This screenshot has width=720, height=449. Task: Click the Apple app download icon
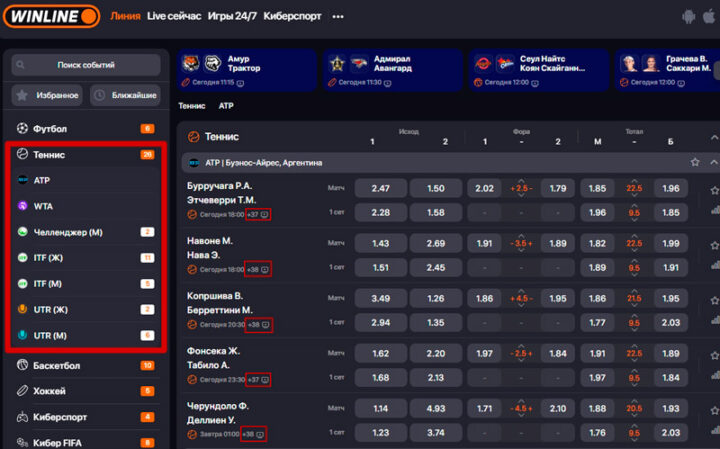pos(711,16)
